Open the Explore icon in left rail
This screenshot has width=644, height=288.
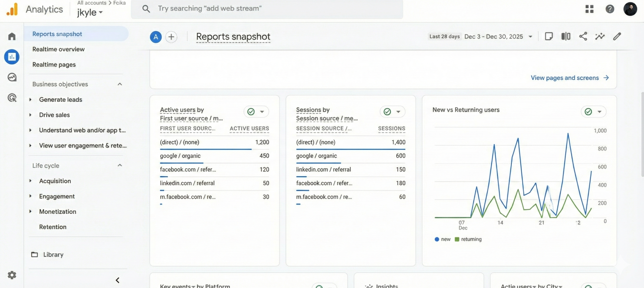click(x=12, y=77)
